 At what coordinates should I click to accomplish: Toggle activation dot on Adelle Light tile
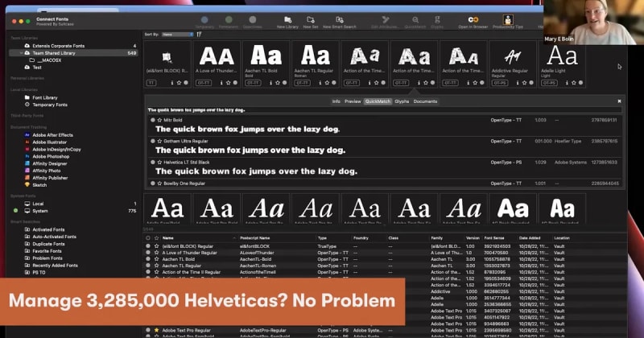click(580, 83)
